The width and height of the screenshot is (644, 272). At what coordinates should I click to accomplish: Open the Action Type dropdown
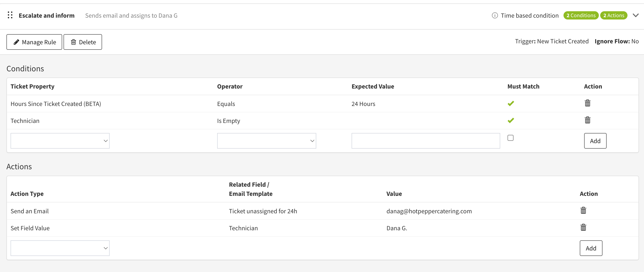60,248
